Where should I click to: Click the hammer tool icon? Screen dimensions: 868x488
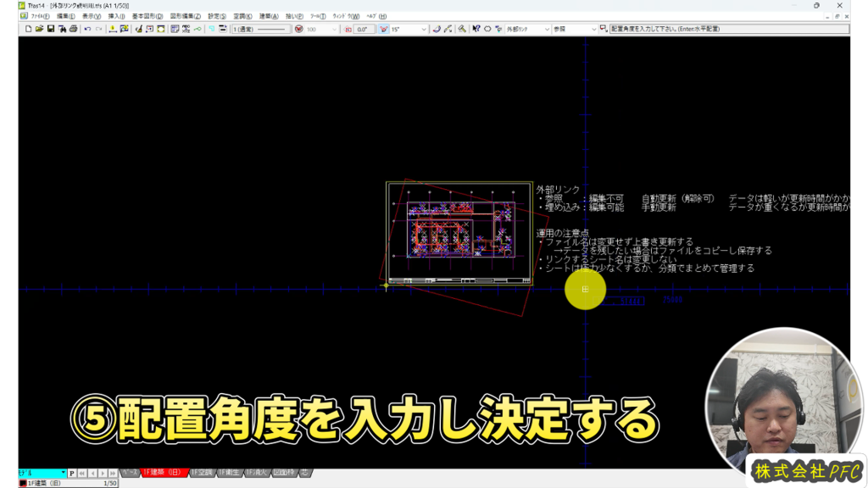point(462,29)
